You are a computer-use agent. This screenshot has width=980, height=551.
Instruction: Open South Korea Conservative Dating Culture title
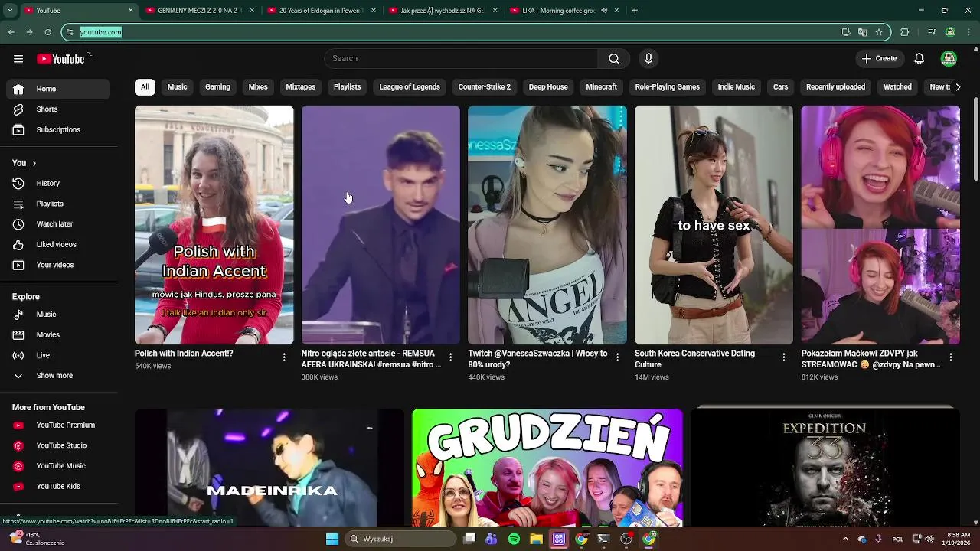(x=694, y=359)
